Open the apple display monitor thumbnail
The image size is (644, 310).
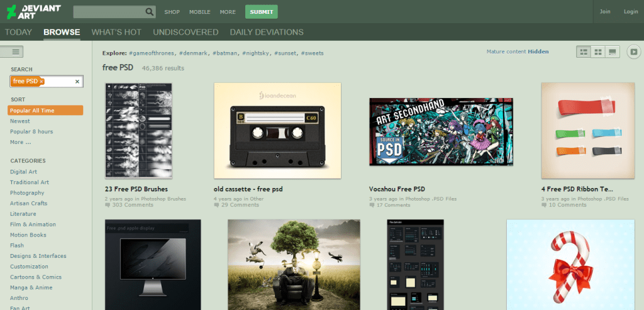153,265
